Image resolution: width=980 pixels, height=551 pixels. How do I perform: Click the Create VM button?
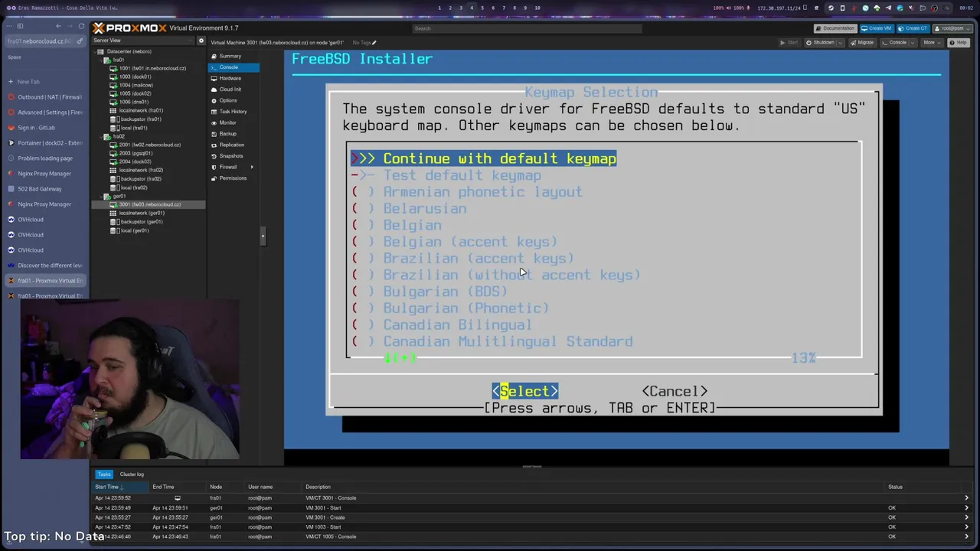point(876,28)
